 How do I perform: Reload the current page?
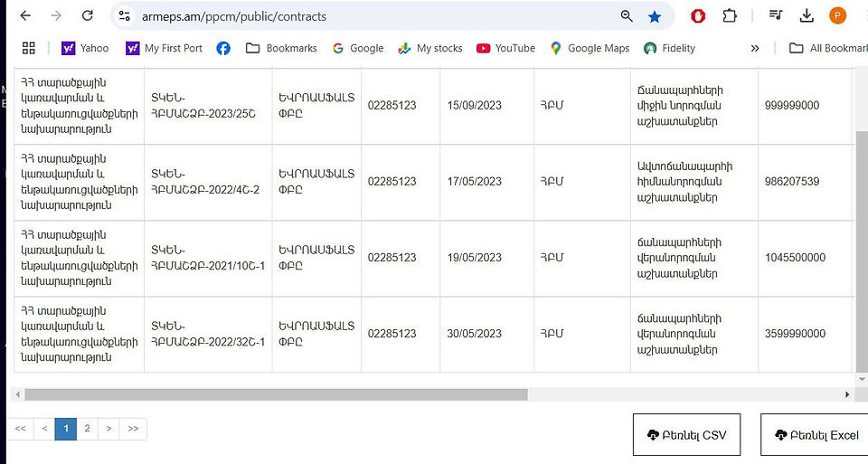tap(88, 16)
